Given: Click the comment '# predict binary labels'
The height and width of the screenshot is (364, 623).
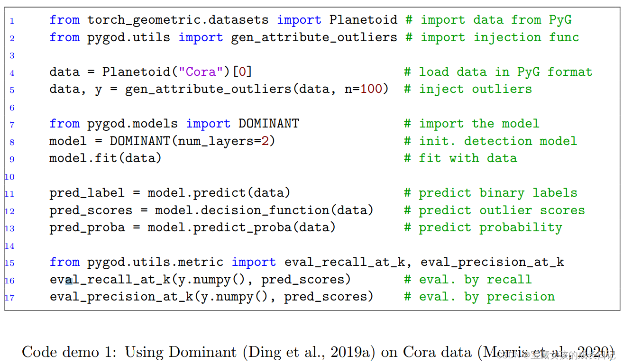Looking at the screenshot, I should click(x=491, y=193).
